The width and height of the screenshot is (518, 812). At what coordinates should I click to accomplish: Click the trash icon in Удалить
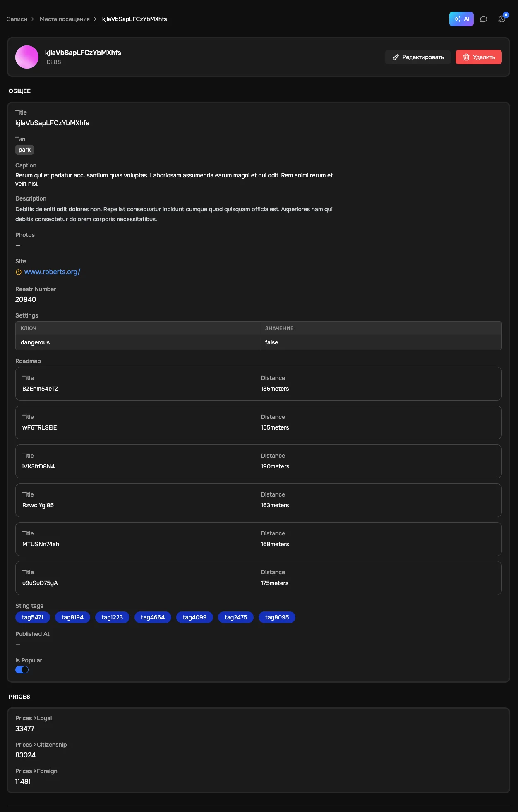(x=466, y=57)
